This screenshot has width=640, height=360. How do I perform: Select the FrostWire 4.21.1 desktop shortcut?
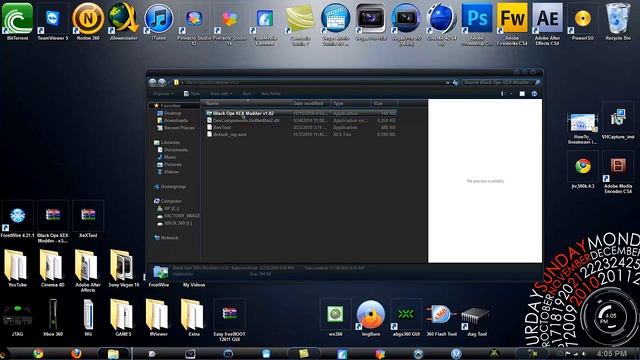17,219
